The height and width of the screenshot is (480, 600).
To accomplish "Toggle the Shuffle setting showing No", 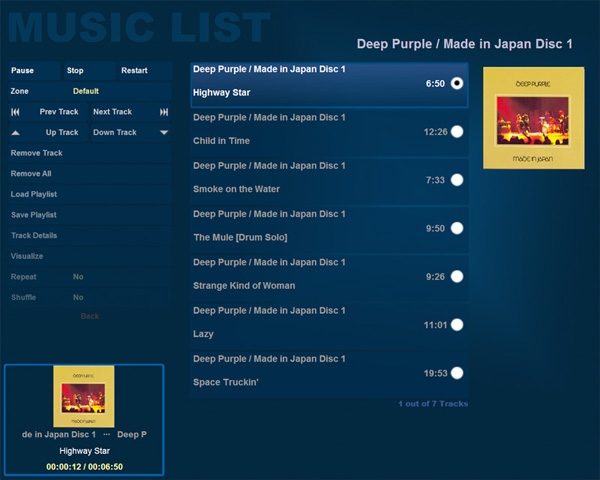I will coord(90,298).
